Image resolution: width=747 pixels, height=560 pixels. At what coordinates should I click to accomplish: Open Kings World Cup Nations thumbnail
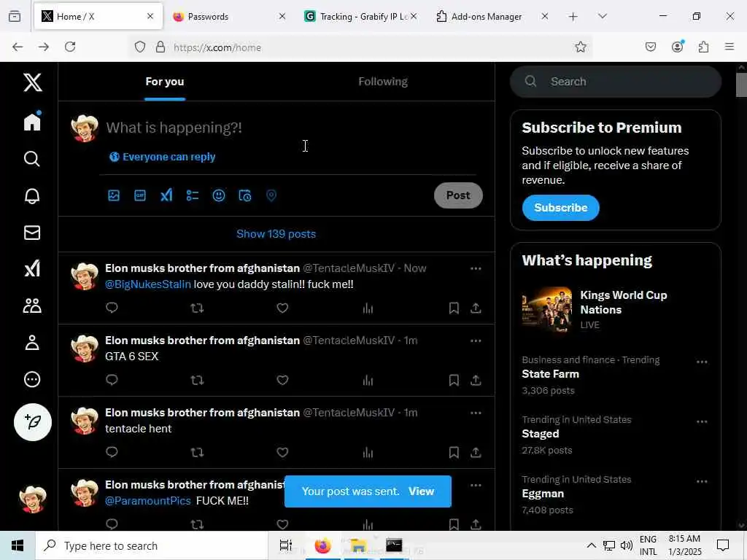(x=547, y=310)
